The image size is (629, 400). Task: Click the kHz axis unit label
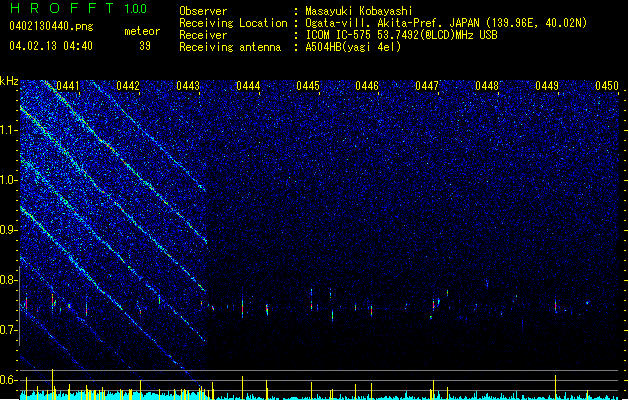pyautogui.click(x=9, y=81)
